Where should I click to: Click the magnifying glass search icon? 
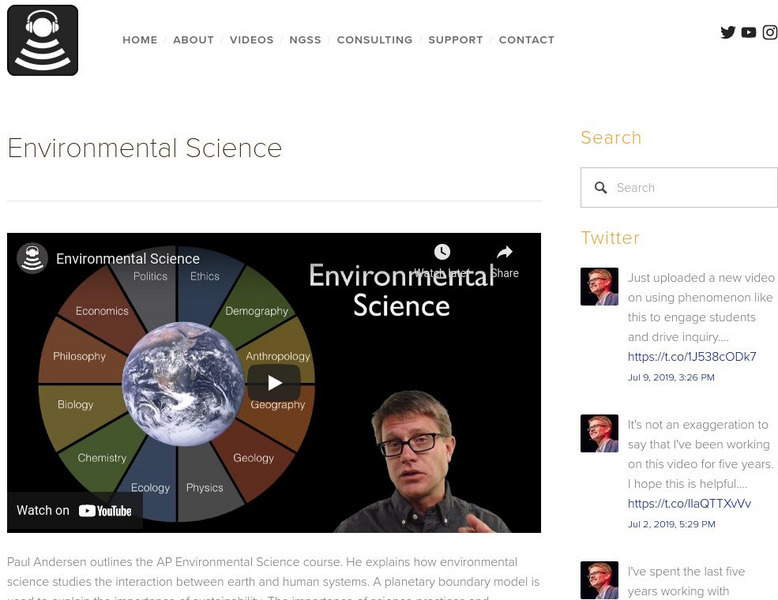pyautogui.click(x=601, y=187)
